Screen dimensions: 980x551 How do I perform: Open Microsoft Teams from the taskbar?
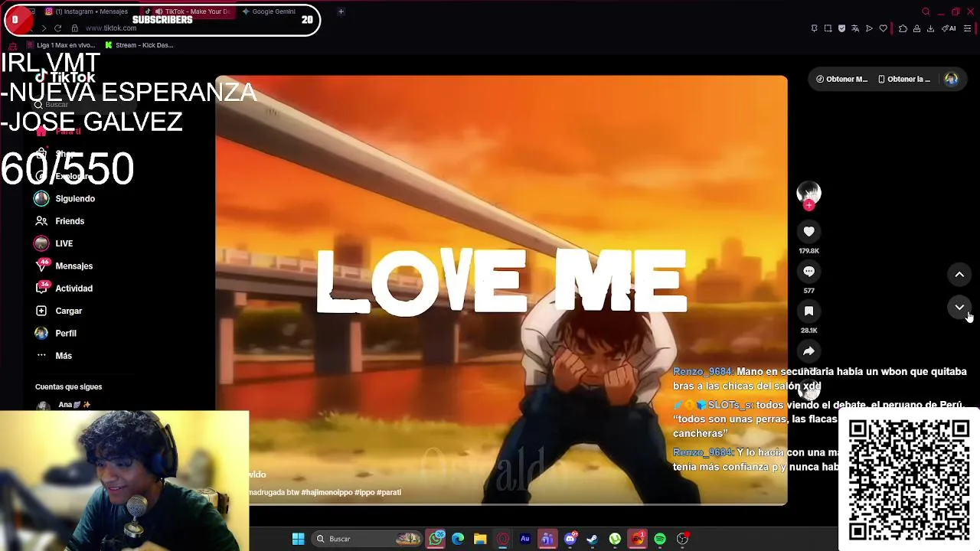point(547,539)
